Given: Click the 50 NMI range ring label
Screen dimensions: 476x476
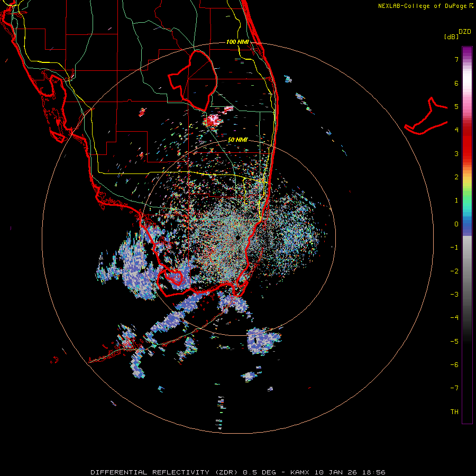Looking at the screenshot, I should click(237, 140).
